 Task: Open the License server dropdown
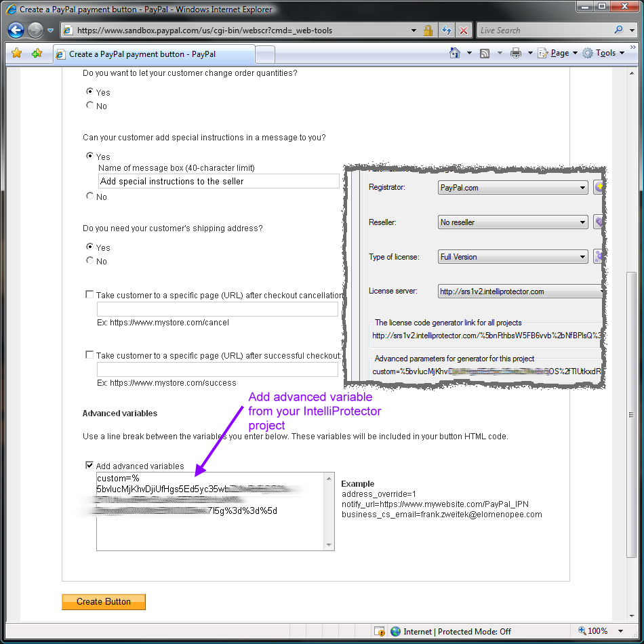tap(521, 291)
